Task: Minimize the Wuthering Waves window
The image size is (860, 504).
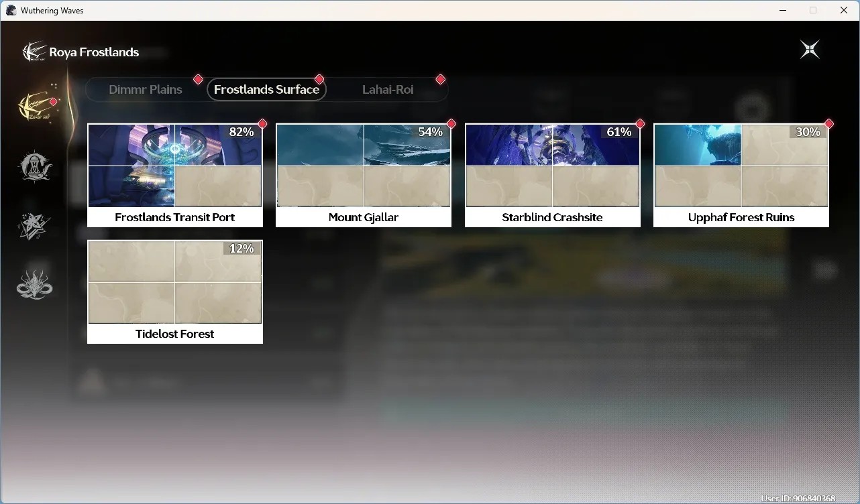Action: (x=782, y=10)
